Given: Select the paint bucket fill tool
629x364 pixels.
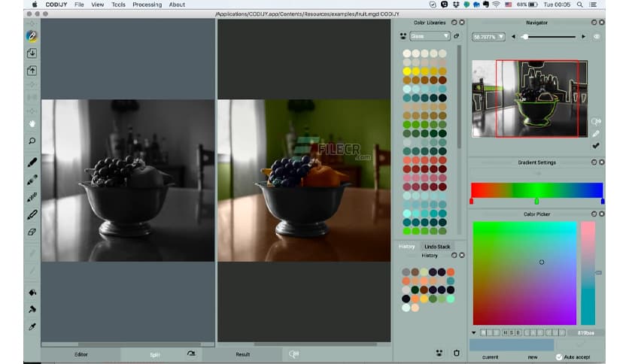Looking at the screenshot, I should point(32,292).
